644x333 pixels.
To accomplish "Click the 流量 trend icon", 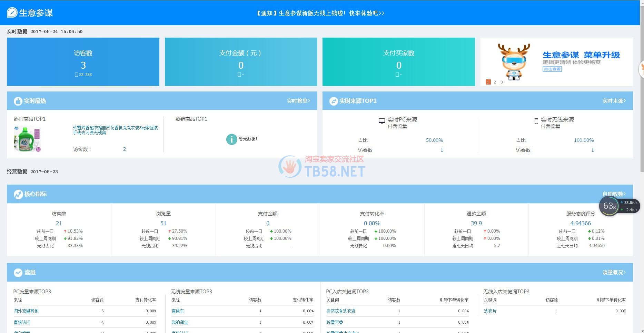I will pyautogui.click(x=18, y=273).
